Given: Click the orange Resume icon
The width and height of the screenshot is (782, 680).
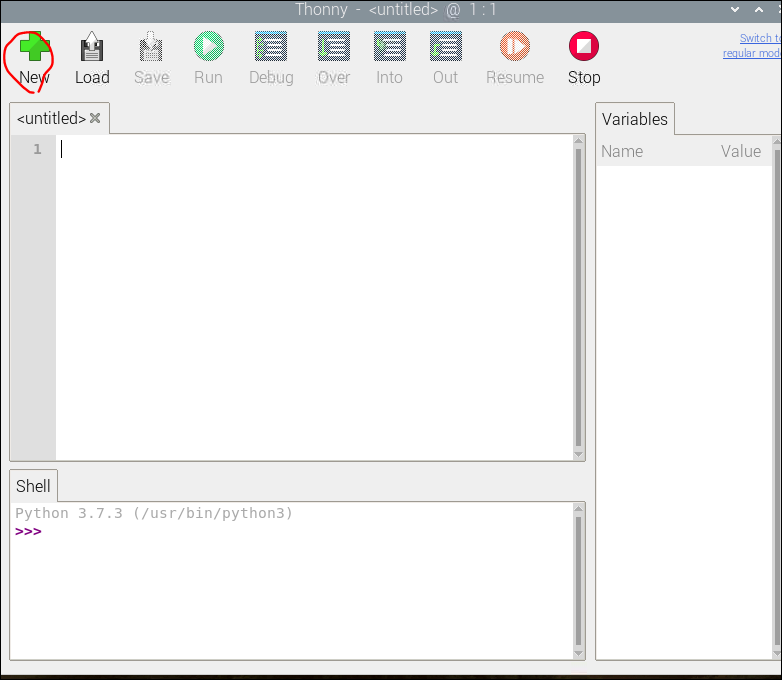Looking at the screenshot, I should point(515,46).
